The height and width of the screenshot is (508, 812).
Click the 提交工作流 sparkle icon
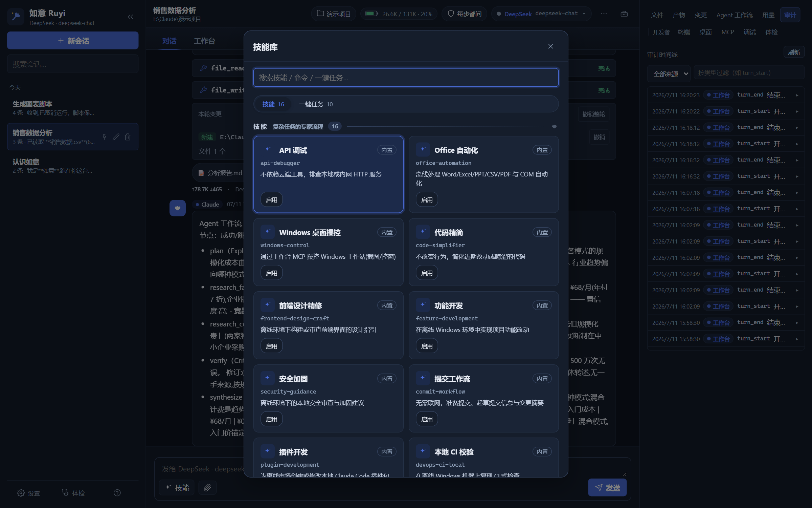tap(423, 378)
